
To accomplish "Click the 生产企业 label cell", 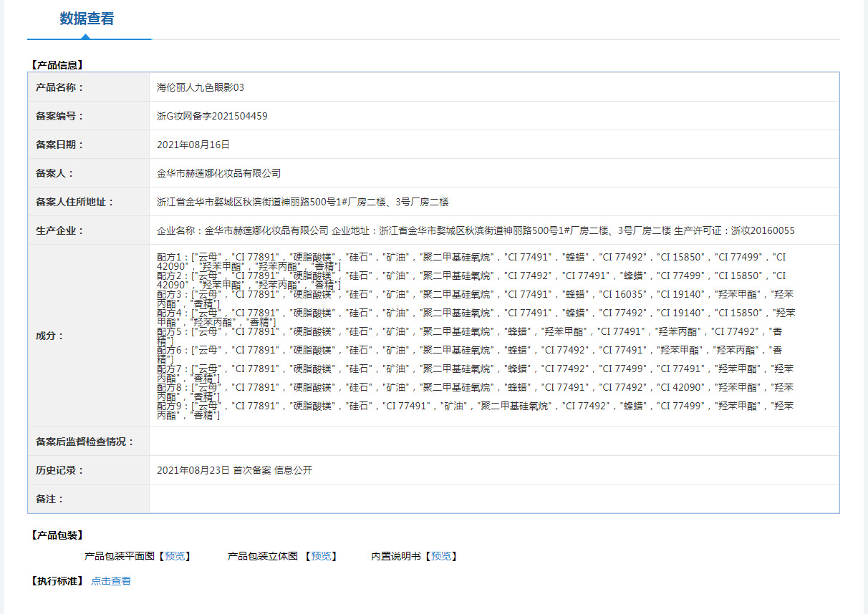I will coord(89,230).
